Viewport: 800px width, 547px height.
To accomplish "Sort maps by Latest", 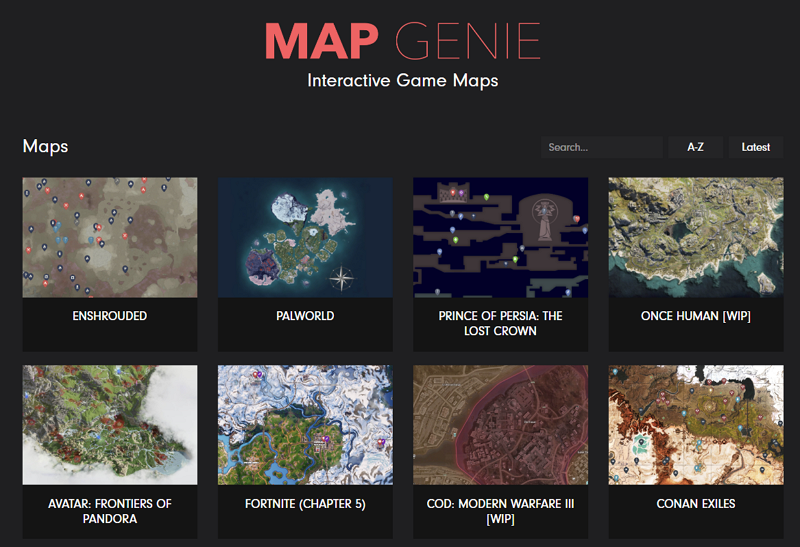I will (x=756, y=147).
